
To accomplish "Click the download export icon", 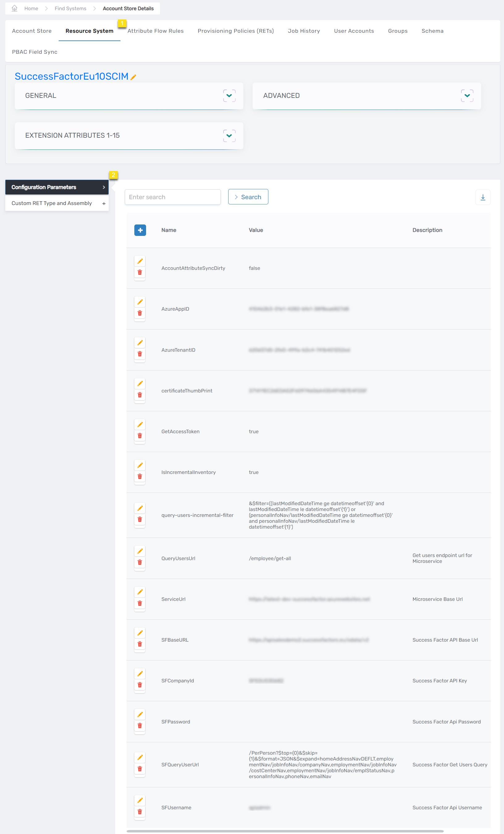I will click(483, 197).
